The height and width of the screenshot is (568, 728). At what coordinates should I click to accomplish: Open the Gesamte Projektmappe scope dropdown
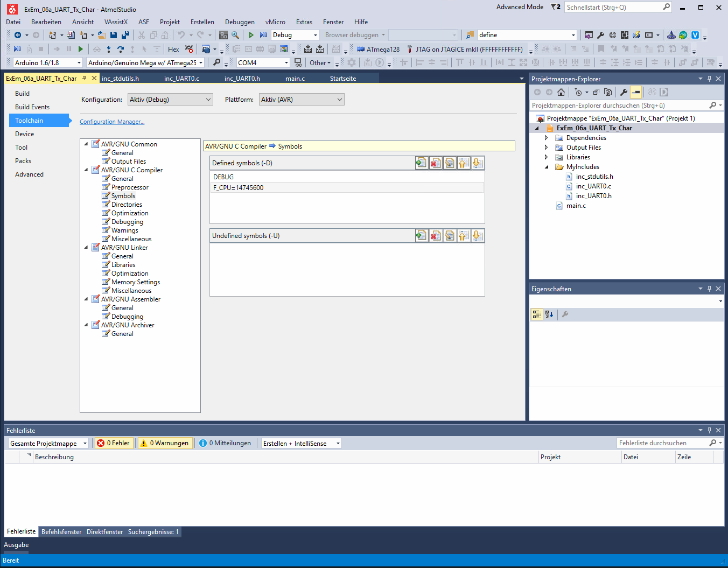point(48,443)
